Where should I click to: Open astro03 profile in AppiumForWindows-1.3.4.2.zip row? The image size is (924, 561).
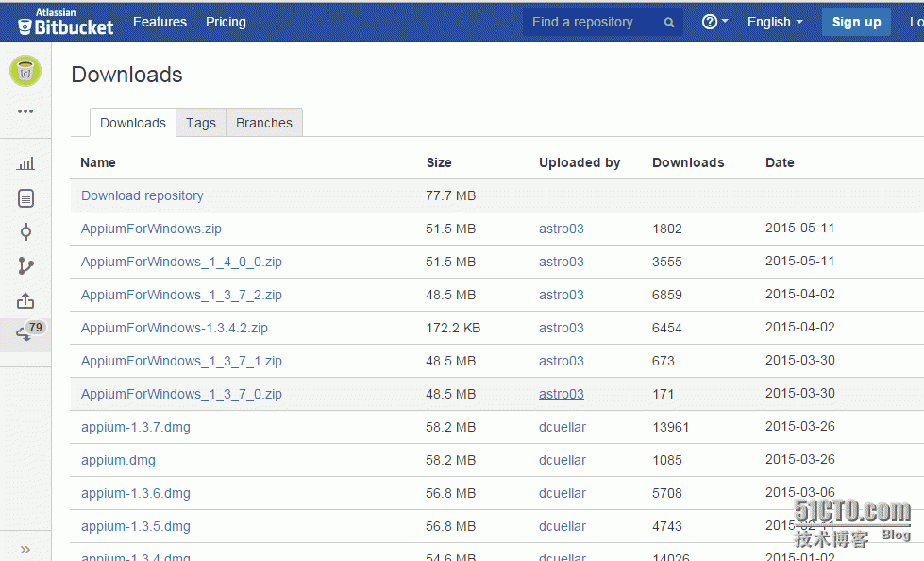561,328
